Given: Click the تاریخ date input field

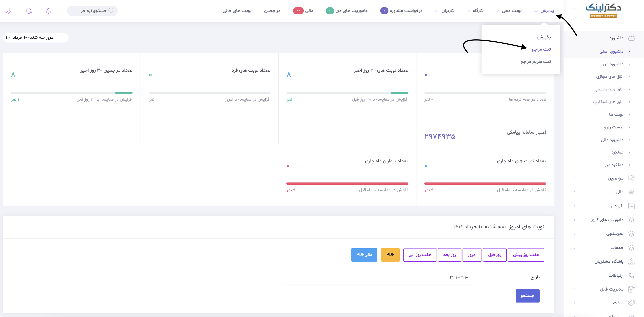Looking at the screenshot, I should pyautogui.click(x=378, y=277).
